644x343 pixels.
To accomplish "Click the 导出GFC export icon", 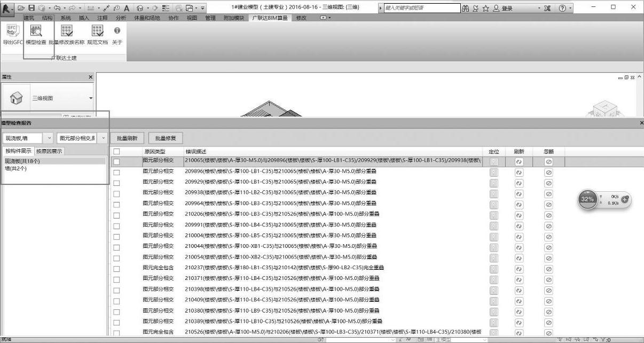I will coord(13,32).
